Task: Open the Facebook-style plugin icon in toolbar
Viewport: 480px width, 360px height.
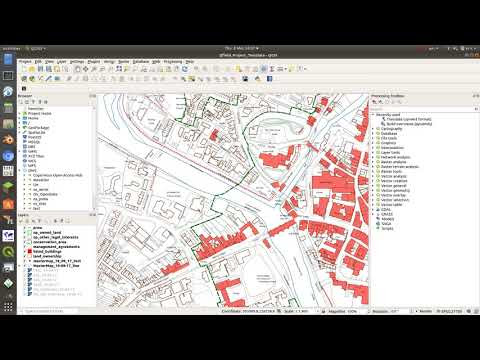Action: (x=270, y=79)
